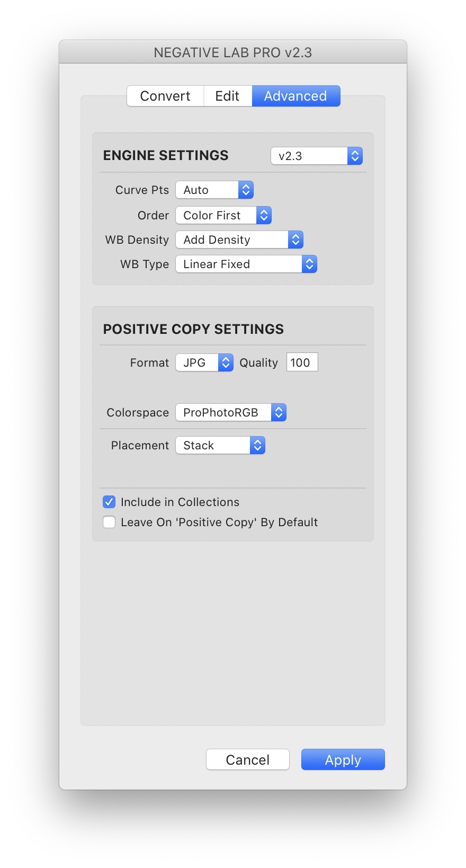Expand the Curve Pts Auto dropdown

(x=214, y=190)
